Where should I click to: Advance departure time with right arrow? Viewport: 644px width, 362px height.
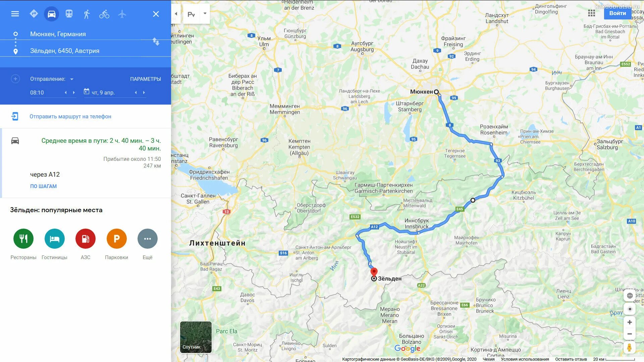74,93
